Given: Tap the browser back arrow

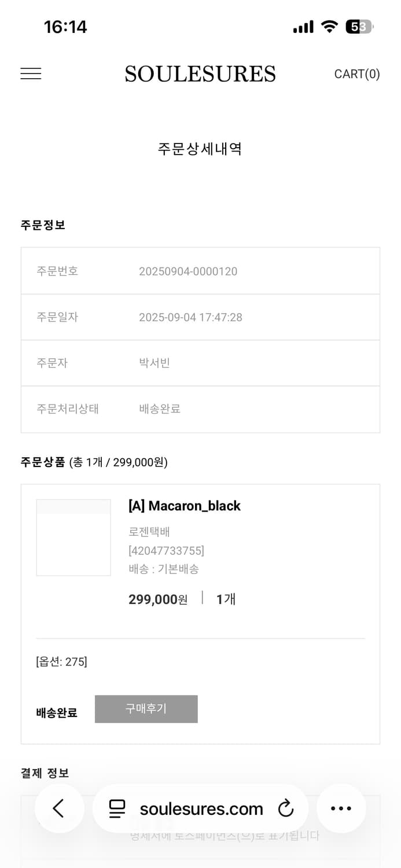Looking at the screenshot, I should tap(60, 808).
